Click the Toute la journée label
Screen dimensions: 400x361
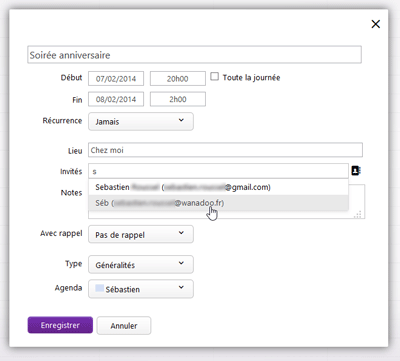click(x=251, y=78)
